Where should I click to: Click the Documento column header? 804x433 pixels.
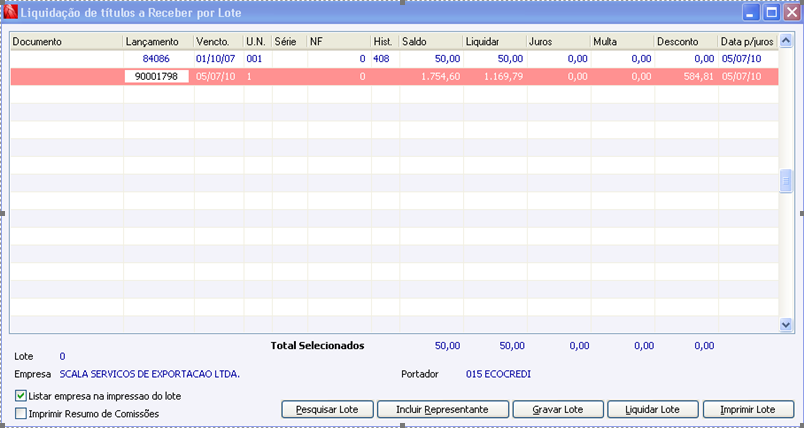pyautogui.click(x=67, y=42)
